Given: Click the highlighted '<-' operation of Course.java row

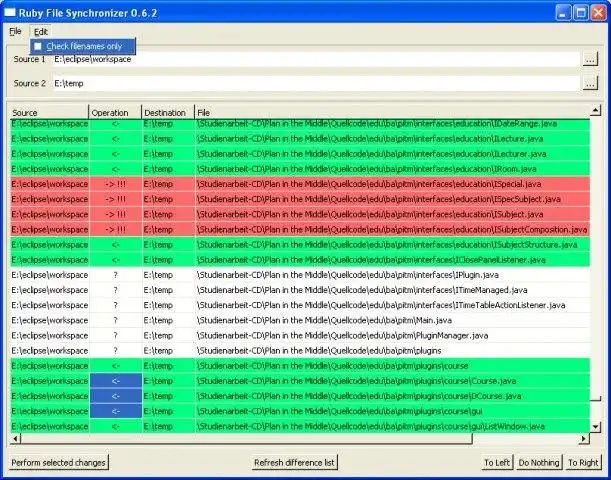Looking at the screenshot, I should click(x=115, y=381).
